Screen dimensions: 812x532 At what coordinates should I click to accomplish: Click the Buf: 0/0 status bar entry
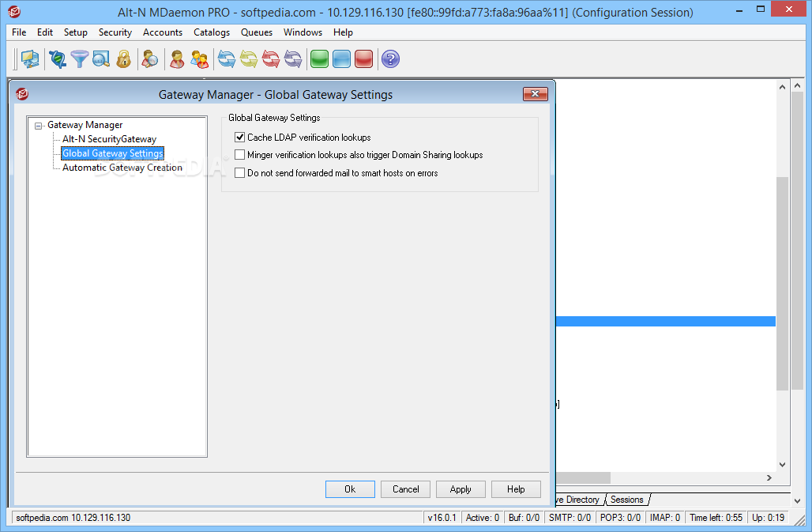(x=524, y=518)
